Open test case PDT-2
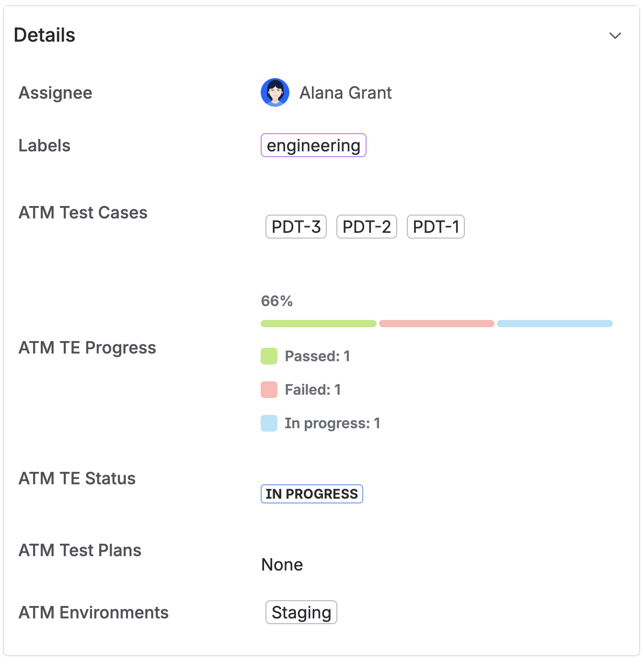This screenshot has height=662, width=644. coord(367,227)
